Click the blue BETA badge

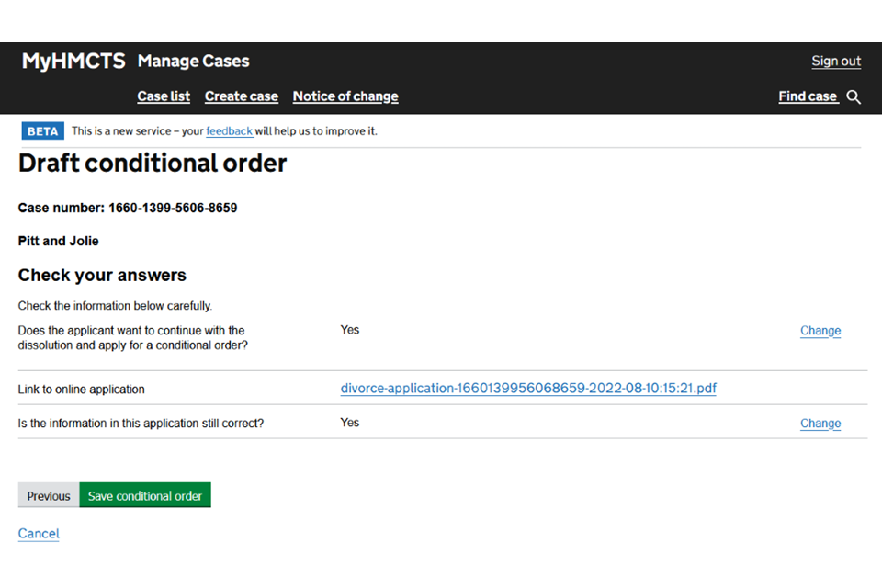[x=43, y=131]
